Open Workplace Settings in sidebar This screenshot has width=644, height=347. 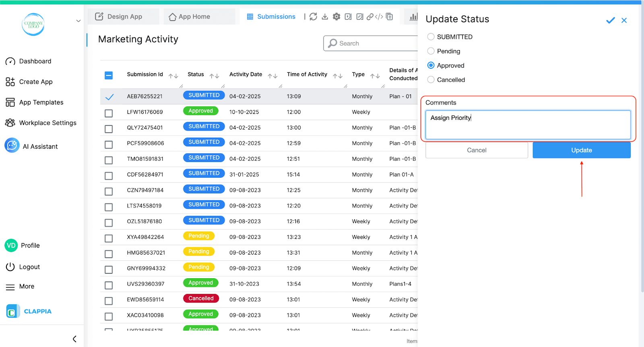[48, 123]
